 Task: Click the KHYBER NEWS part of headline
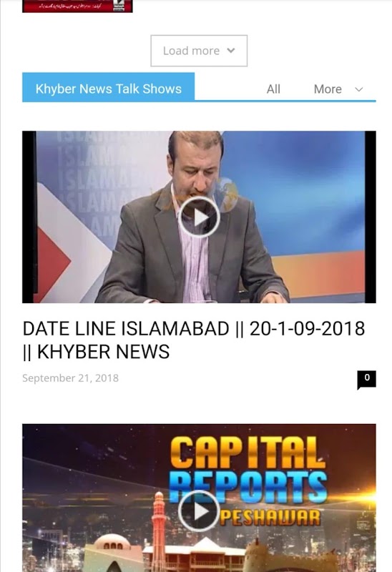point(103,352)
